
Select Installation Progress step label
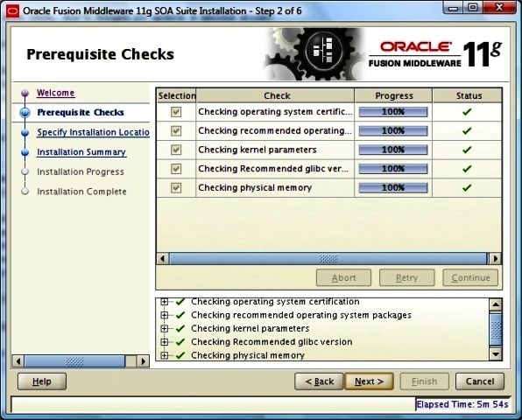click(81, 171)
